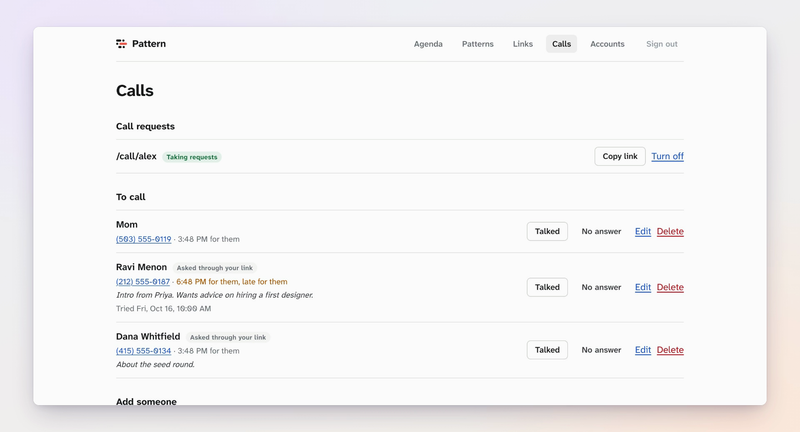Turn off call requests

tap(667, 156)
